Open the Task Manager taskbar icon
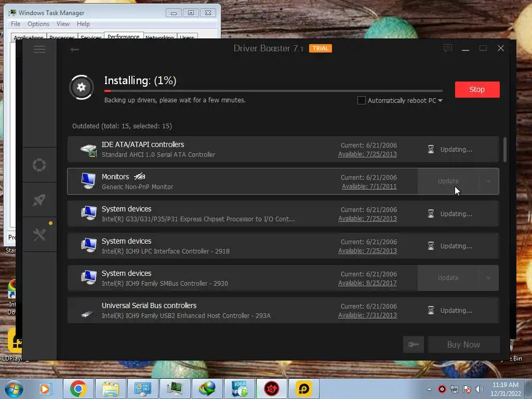Image resolution: width=532 pixels, height=399 pixels. [175, 389]
